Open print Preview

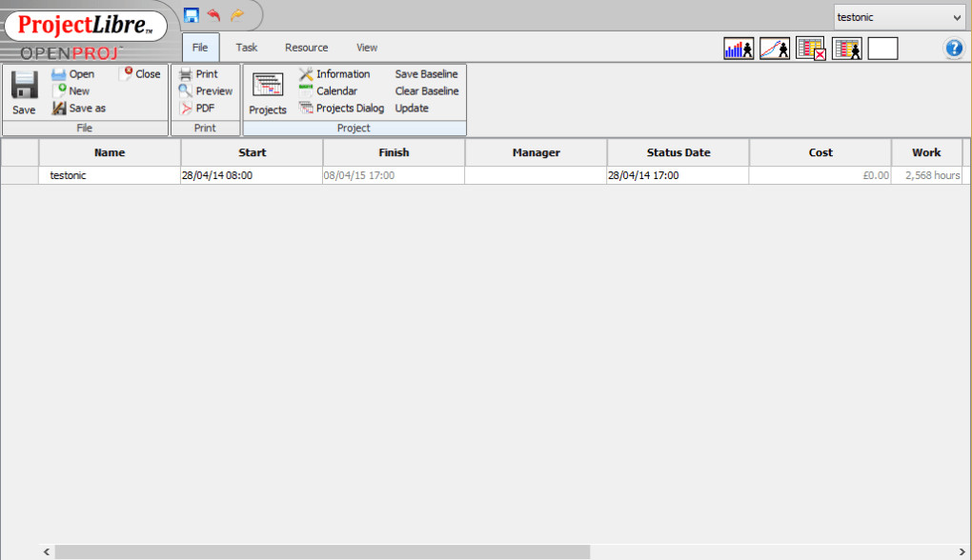coord(206,90)
